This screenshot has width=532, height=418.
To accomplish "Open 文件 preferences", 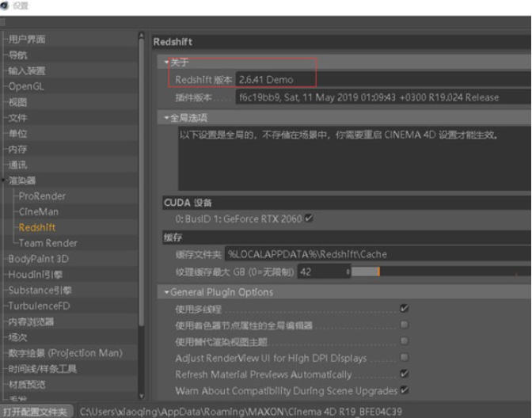I will tap(17, 118).
